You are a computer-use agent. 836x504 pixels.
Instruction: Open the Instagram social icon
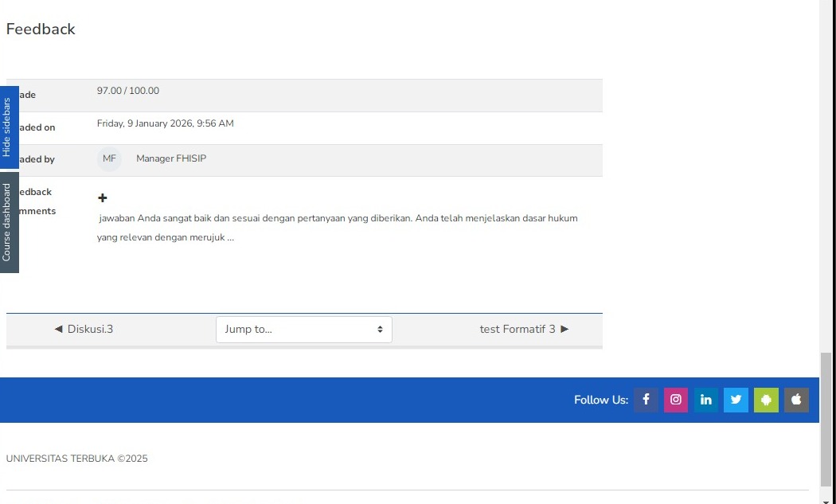[x=675, y=400]
